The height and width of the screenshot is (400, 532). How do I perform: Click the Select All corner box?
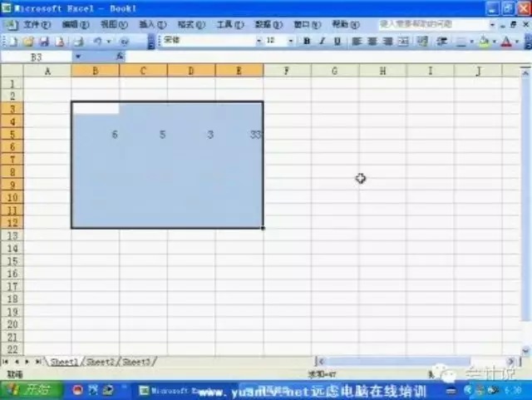pos(12,71)
